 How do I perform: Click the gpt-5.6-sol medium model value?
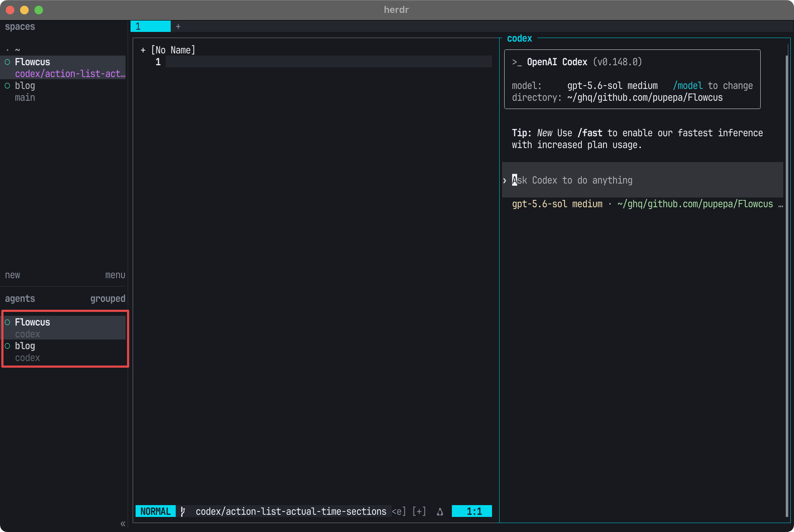612,86
